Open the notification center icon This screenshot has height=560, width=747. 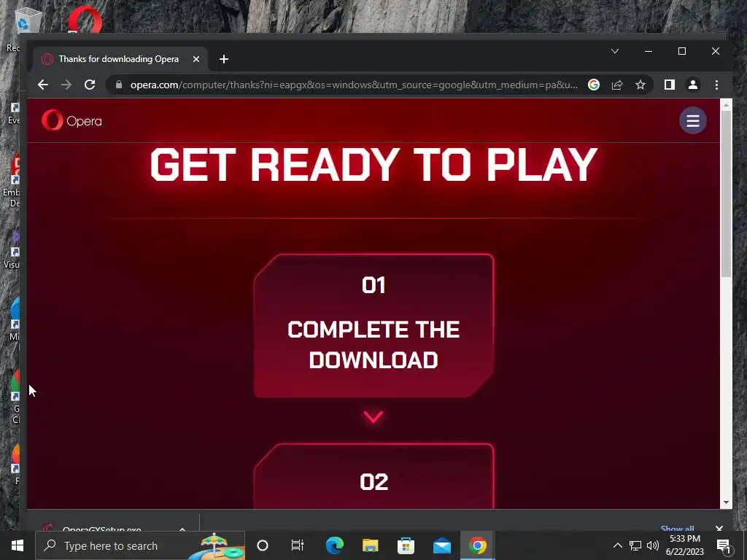coord(724,545)
